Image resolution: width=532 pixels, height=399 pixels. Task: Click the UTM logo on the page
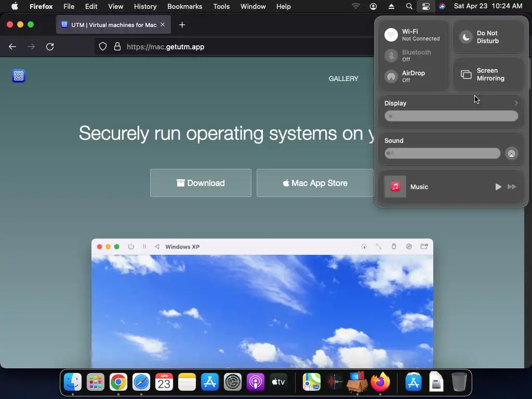[x=19, y=76]
